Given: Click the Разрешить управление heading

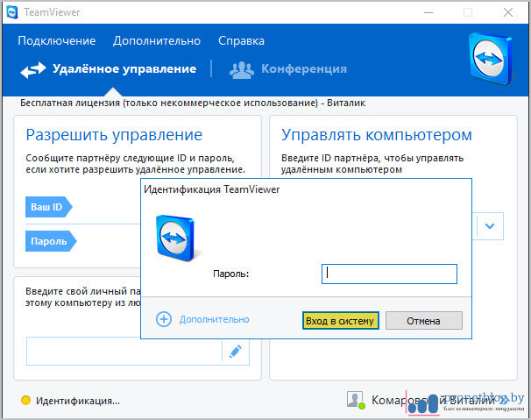Looking at the screenshot, I should [x=114, y=135].
